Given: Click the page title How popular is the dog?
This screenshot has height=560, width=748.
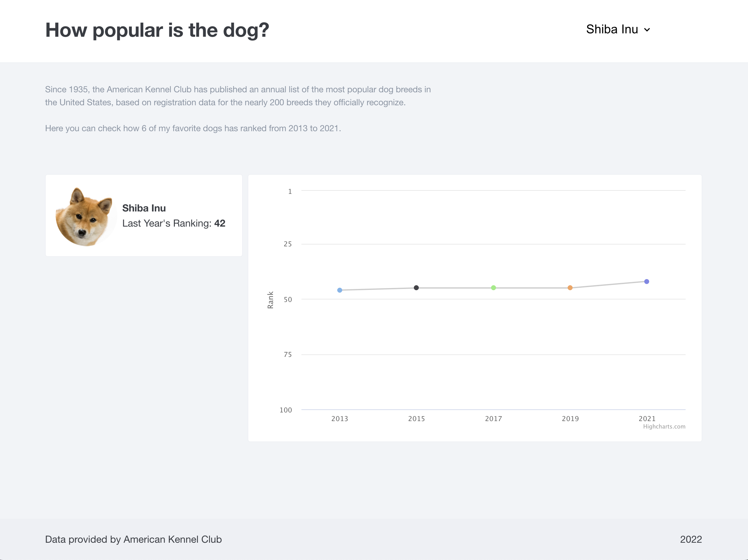Looking at the screenshot, I should click(157, 31).
